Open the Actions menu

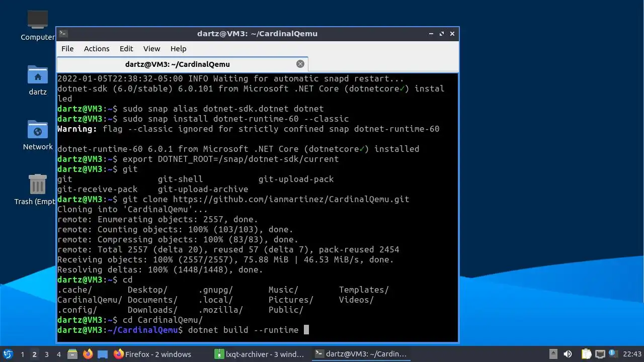[97, 49]
